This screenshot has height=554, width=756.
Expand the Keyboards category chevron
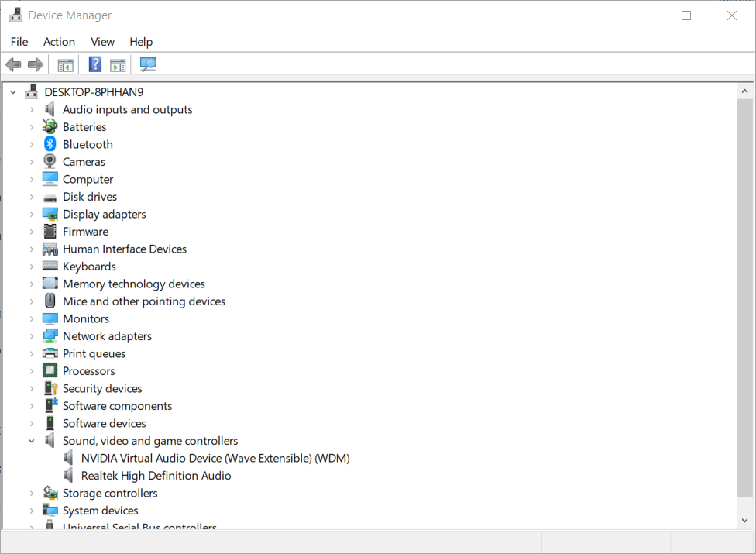[x=31, y=266]
